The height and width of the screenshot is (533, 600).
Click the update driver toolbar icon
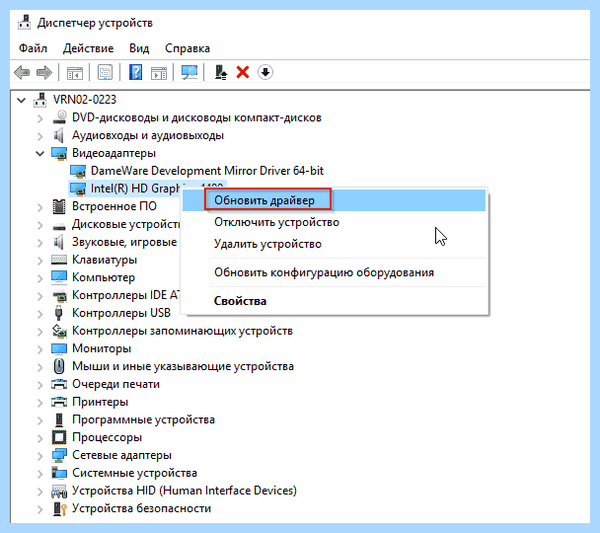tap(221, 72)
